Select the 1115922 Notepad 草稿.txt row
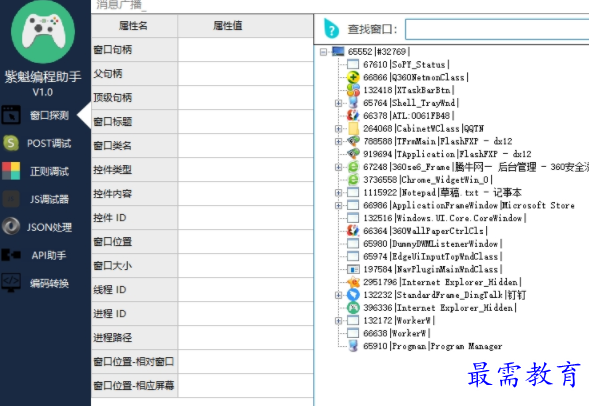This screenshot has height=406, width=589. click(x=442, y=193)
